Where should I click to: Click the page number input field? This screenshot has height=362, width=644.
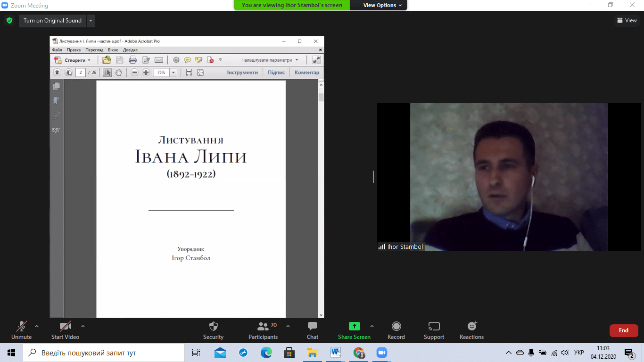coord(81,73)
